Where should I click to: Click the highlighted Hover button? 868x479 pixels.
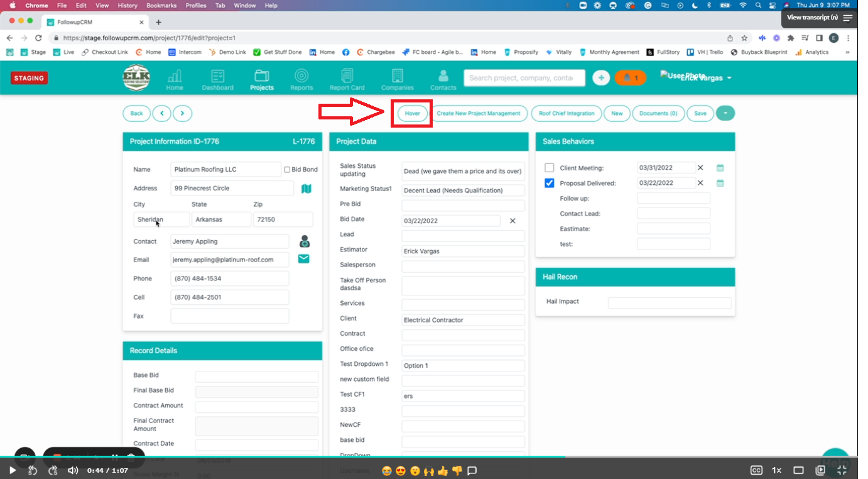(x=411, y=113)
